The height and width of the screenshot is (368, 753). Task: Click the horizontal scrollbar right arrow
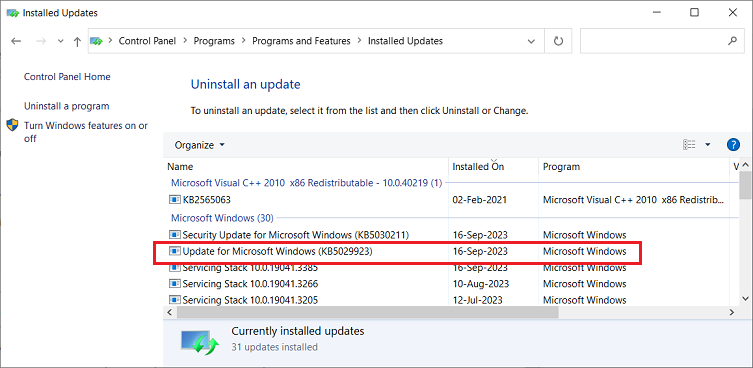(731, 312)
